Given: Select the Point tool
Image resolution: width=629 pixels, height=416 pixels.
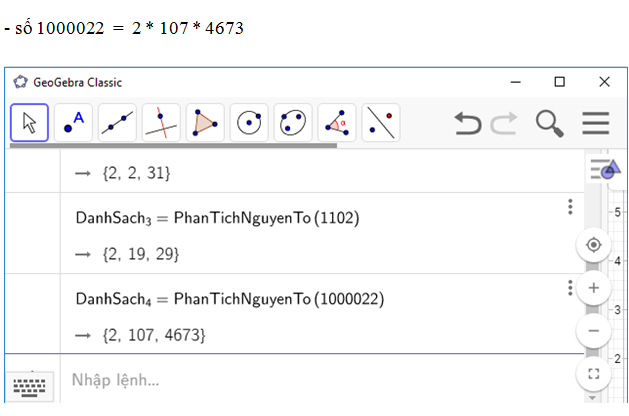Looking at the screenshot, I should point(73,123).
